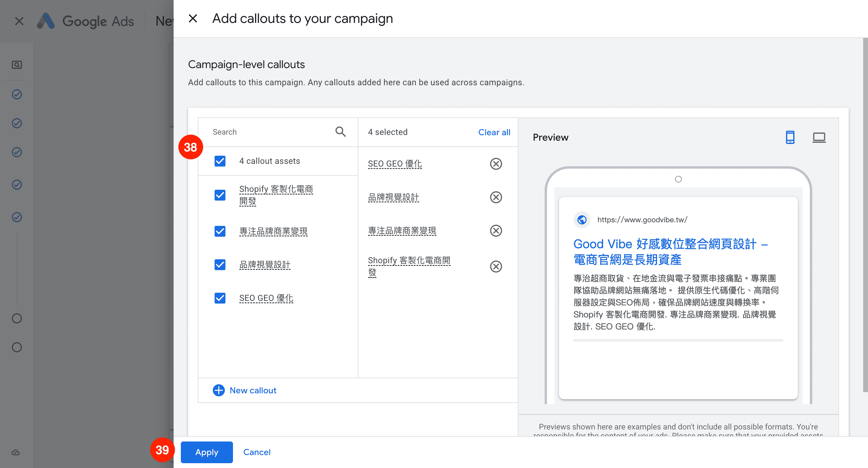Click the ad headline Good Vibe in preview
This screenshot has width=868, height=468.
671,251
